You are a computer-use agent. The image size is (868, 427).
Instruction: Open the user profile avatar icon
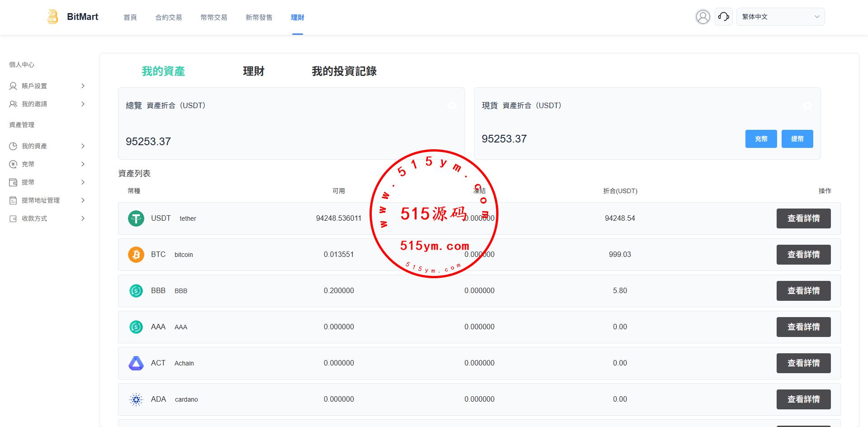702,17
